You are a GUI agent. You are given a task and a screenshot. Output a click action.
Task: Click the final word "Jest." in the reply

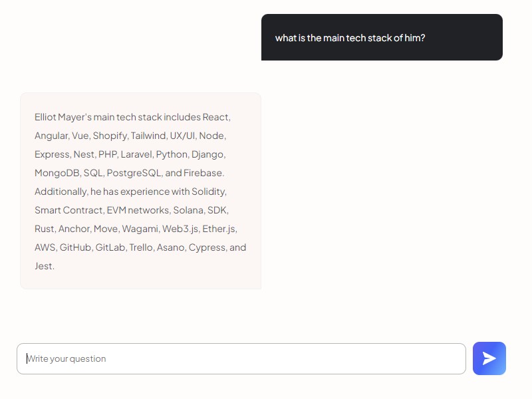tap(45, 267)
